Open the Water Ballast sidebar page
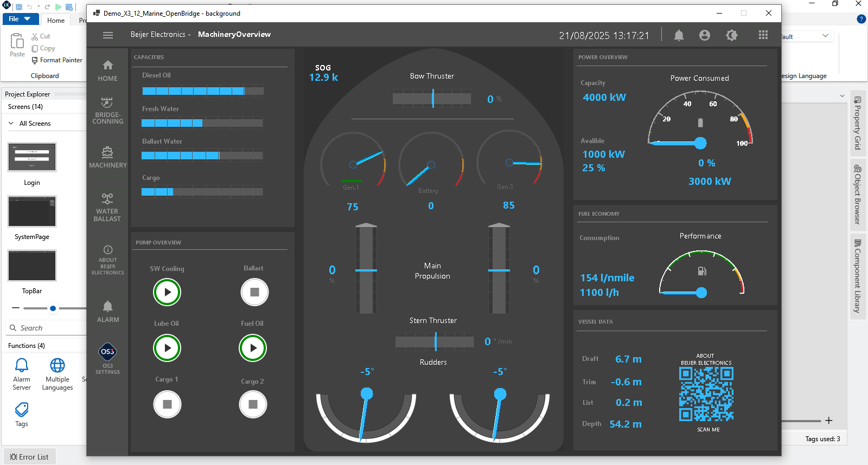This screenshot has width=868, height=465. click(107, 207)
